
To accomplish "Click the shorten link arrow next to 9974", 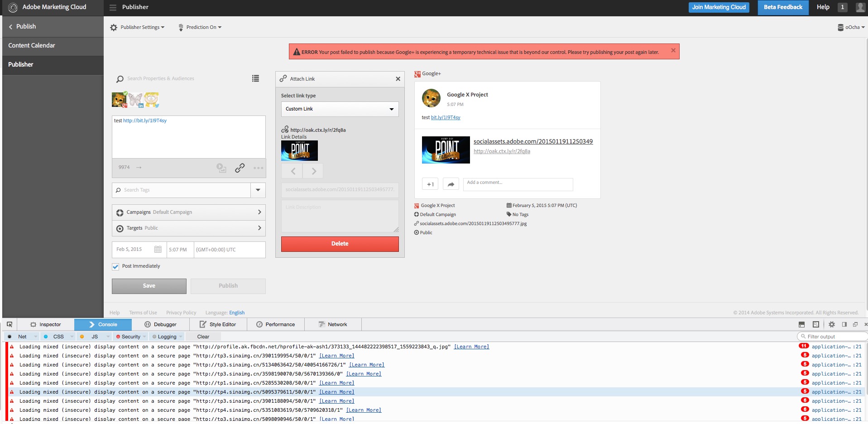I will pyautogui.click(x=139, y=168).
